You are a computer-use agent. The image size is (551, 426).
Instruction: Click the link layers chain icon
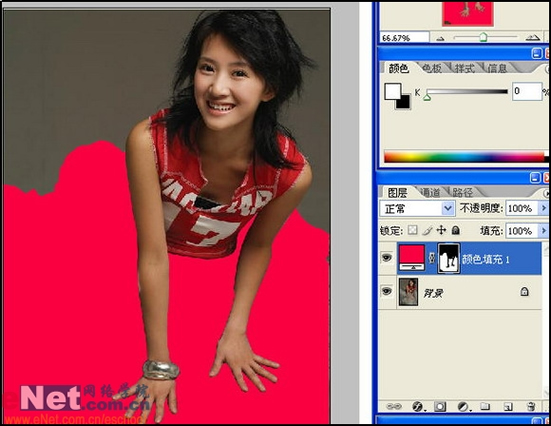click(x=394, y=407)
